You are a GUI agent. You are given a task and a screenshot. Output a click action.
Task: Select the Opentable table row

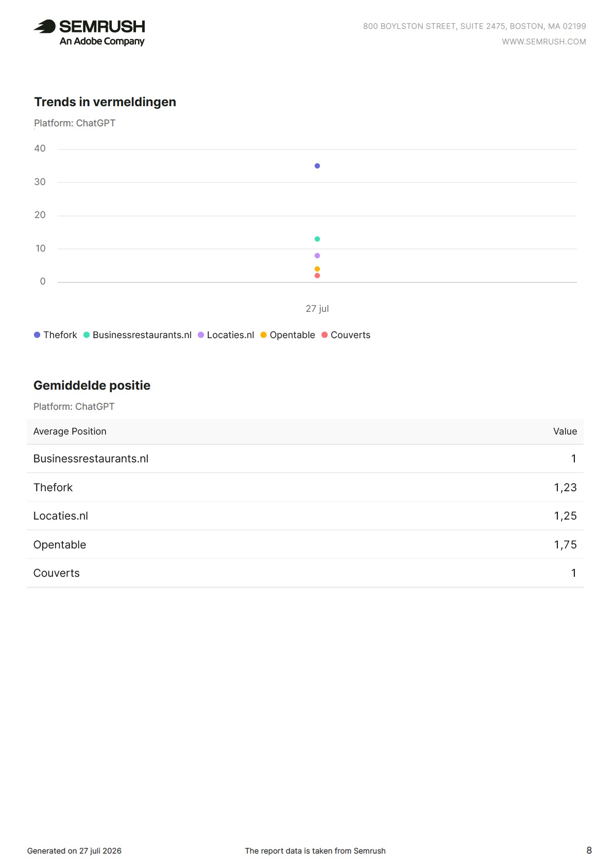tap(305, 545)
